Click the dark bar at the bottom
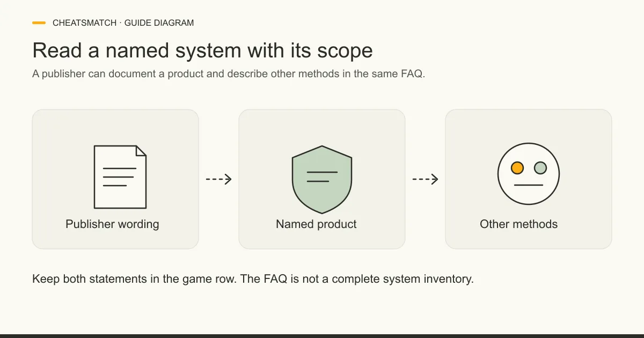644x338 pixels. point(322,336)
